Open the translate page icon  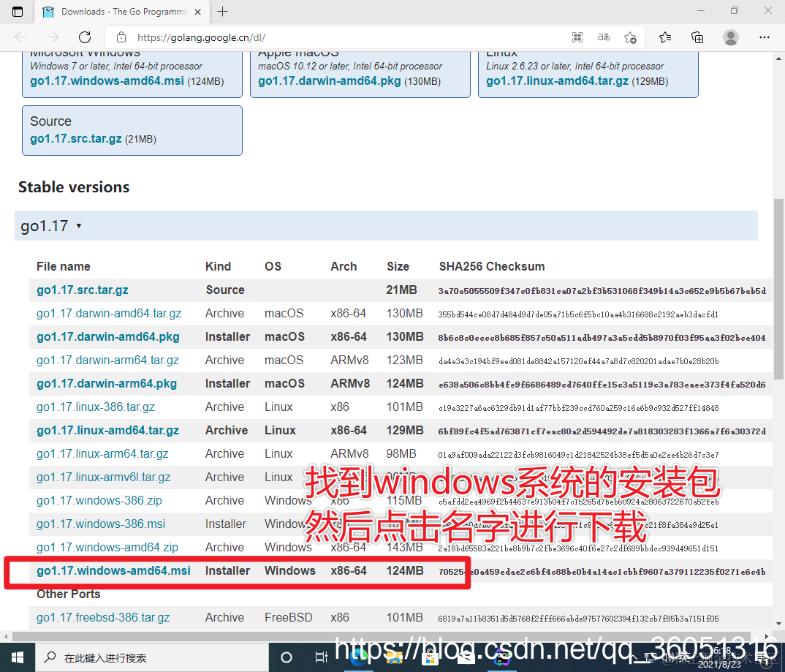(x=604, y=37)
